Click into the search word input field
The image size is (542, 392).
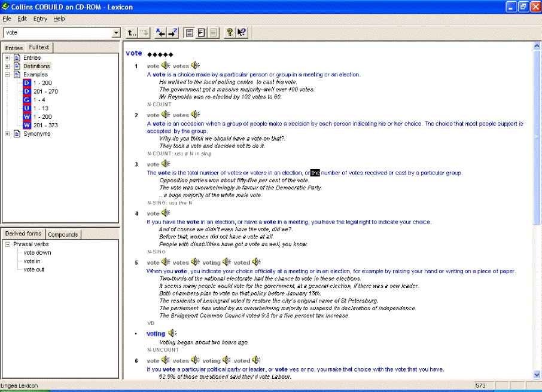coord(58,33)
